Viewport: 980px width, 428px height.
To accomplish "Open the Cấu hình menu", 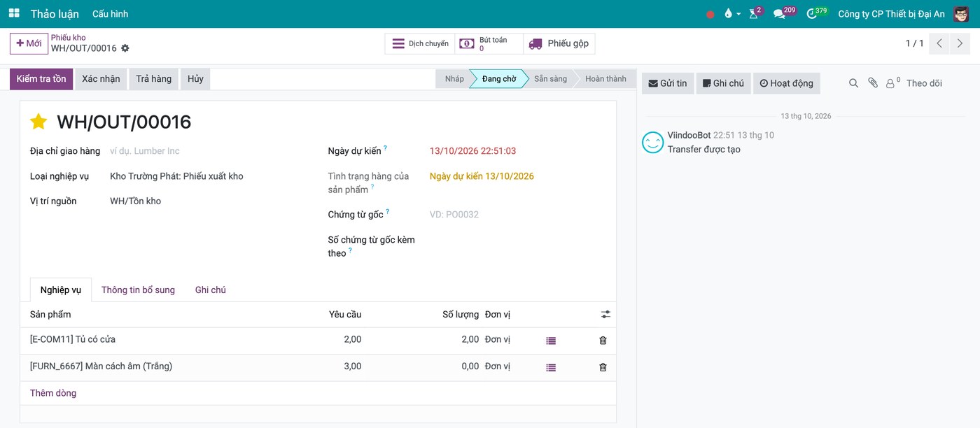I will pyautogui.click(x=110, y=14).
